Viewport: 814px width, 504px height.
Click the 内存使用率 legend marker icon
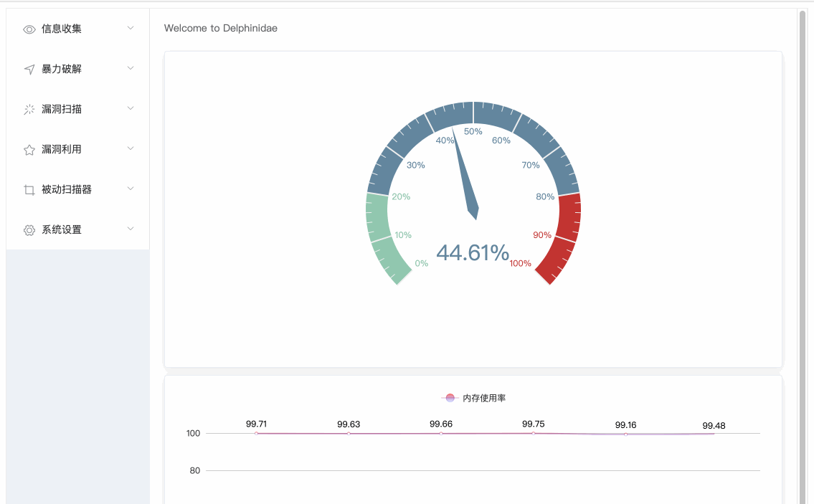(450, 398)
